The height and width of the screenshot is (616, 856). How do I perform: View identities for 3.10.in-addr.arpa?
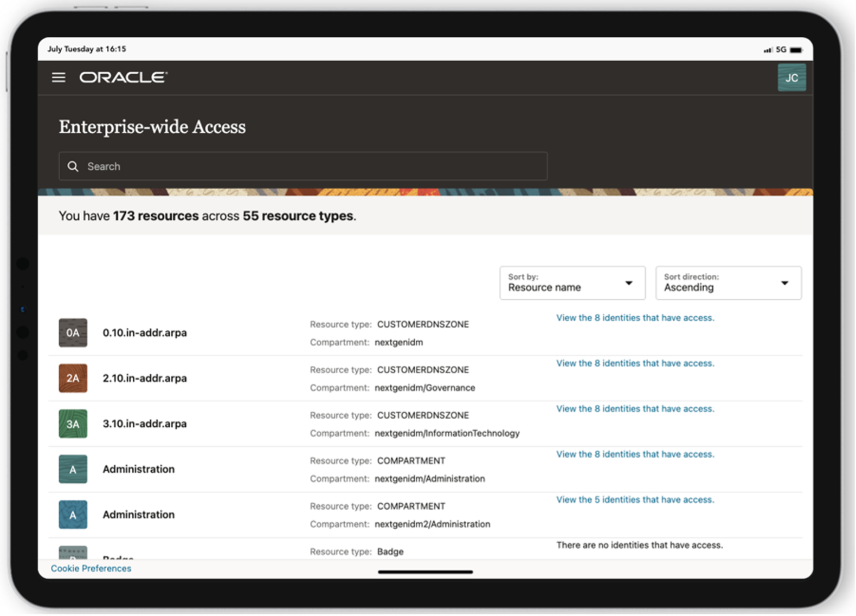coord(635,409)
